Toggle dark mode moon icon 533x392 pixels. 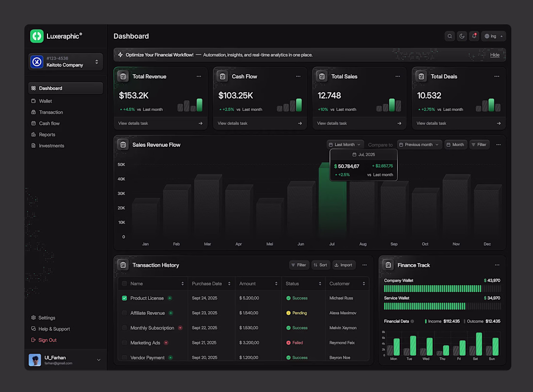(462, 36)
